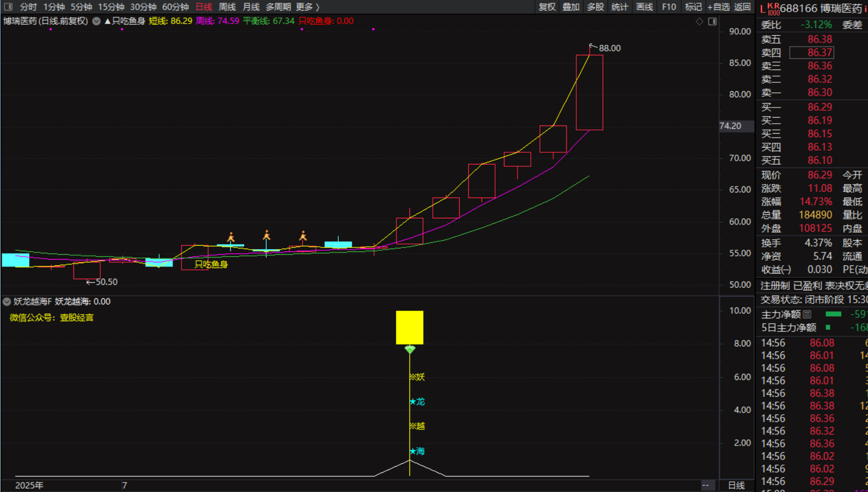The width and height of the screenshot is (868, 492).
Task: Switch to the 周线 weekly chart tab
Action: [x=227, y=7]
